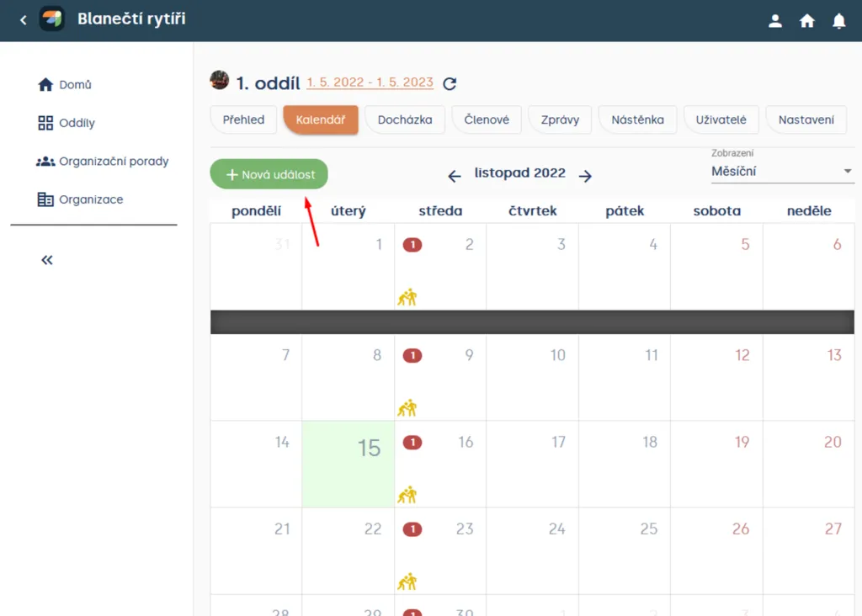The image size is (862, 616).
Task: Open the home icon in top bar
Action: 806,21
